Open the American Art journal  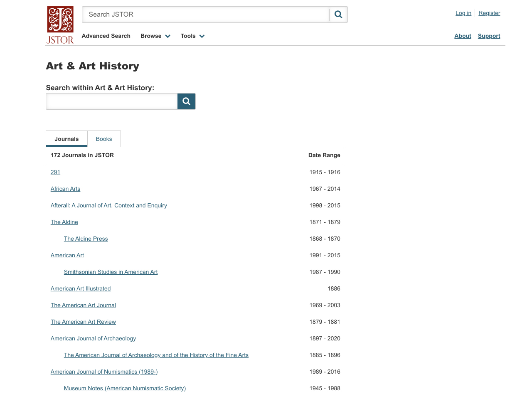pyautogui.click(x=67, y=255)
